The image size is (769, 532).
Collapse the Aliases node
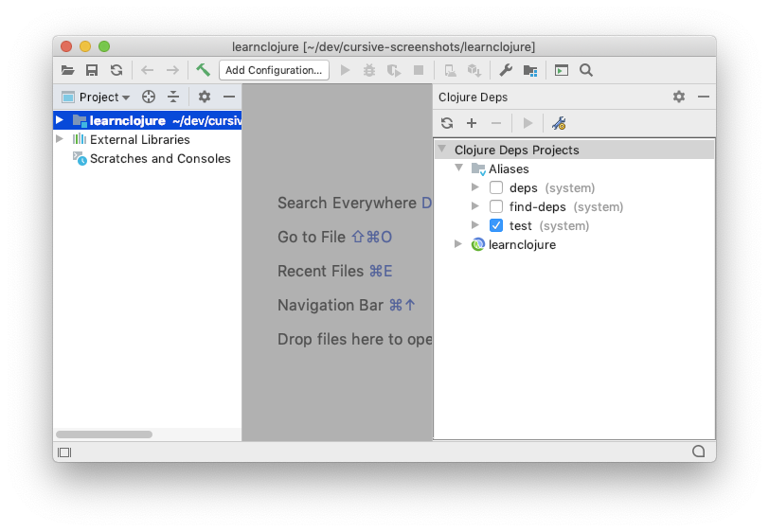coord(459,168)
